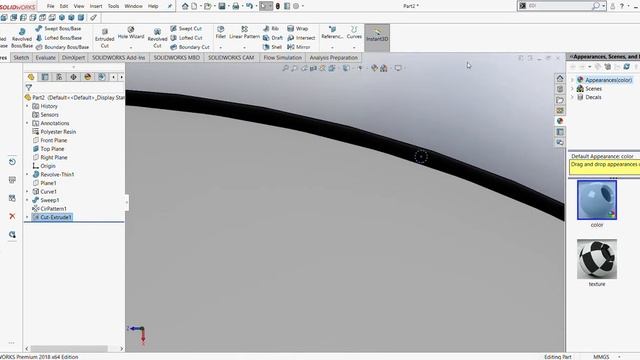The height and width of the screenshot is (360, 640).
Task: Open the Tools menu
Action: pos(113,6)
